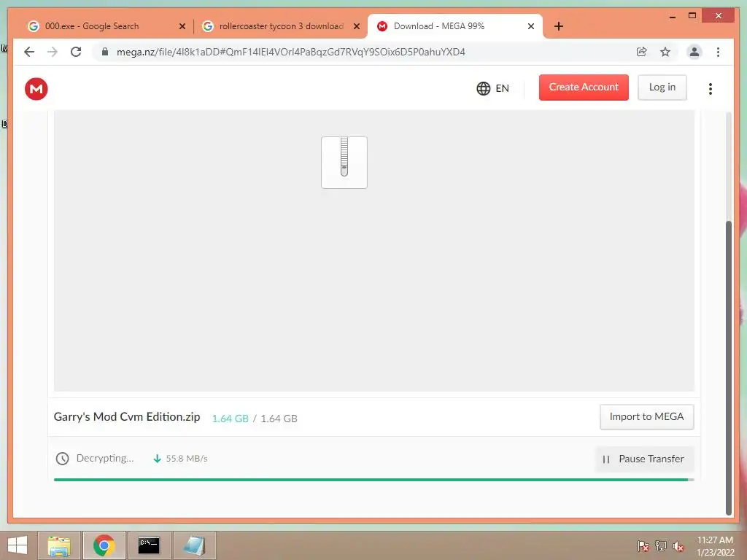The width and height of the screenshot is (747, 560).
Task: Click the green download arrow icon
Action: point(157,459)
